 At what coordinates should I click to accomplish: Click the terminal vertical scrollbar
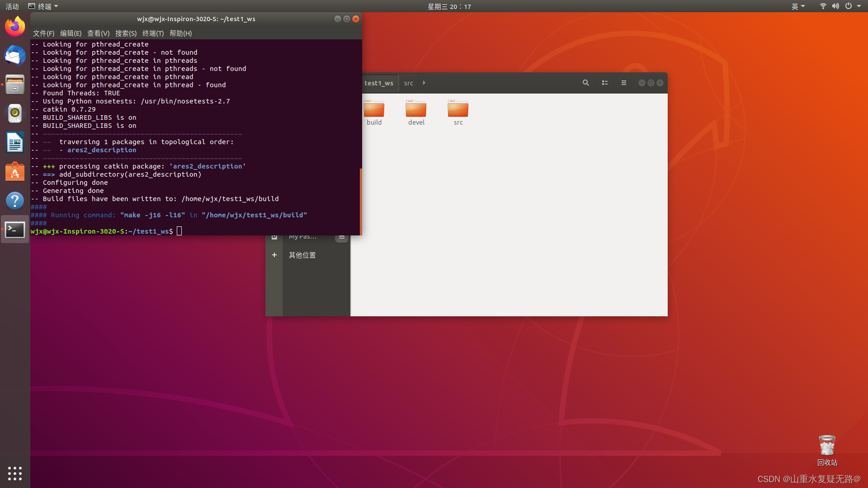(x=360, y=201)
